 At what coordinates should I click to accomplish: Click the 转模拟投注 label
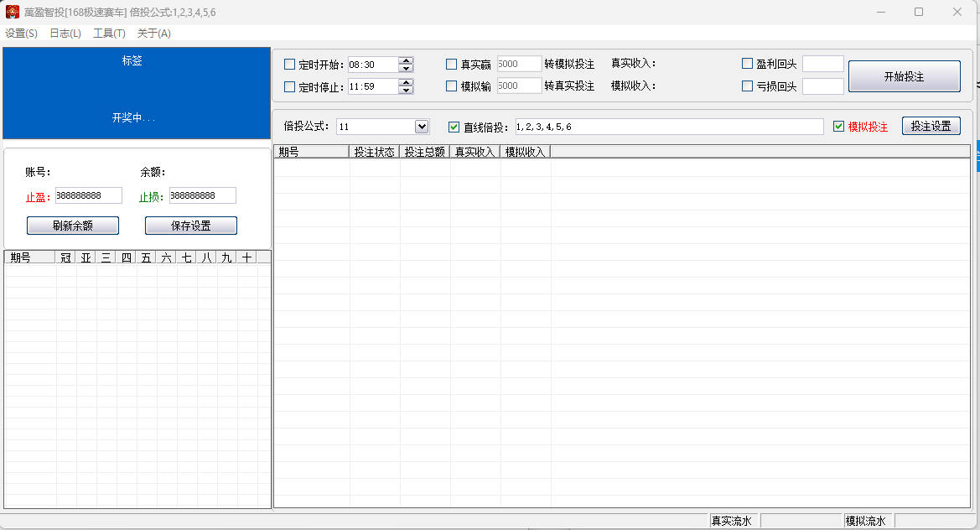(568, 64)
